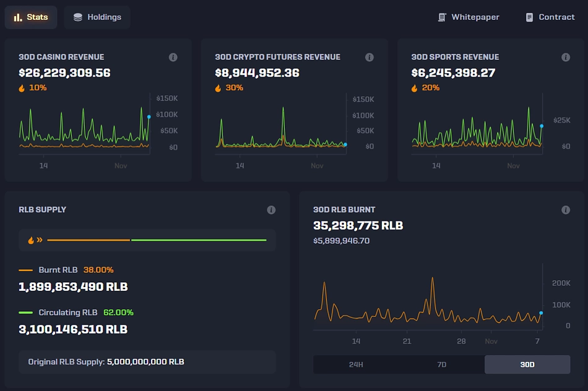Switch to the Stats tab
The image size is (588, 391).
(31, 17)
